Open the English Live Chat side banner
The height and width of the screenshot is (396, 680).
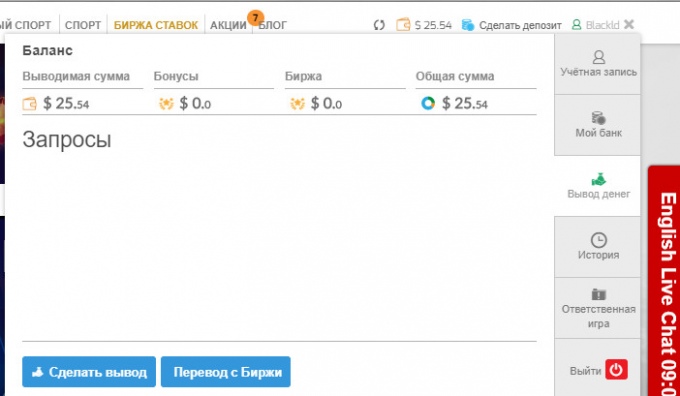pos(664,281)
